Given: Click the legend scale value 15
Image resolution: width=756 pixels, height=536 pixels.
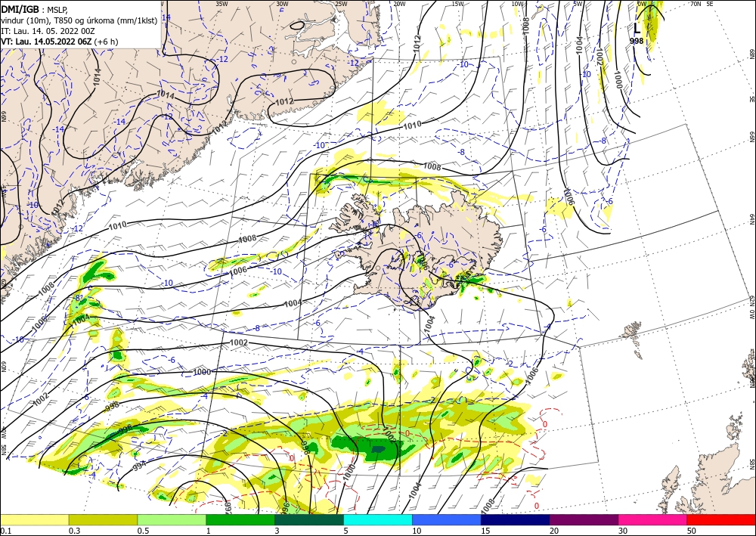Looking at the screenshot, I should tap(485, 531).
